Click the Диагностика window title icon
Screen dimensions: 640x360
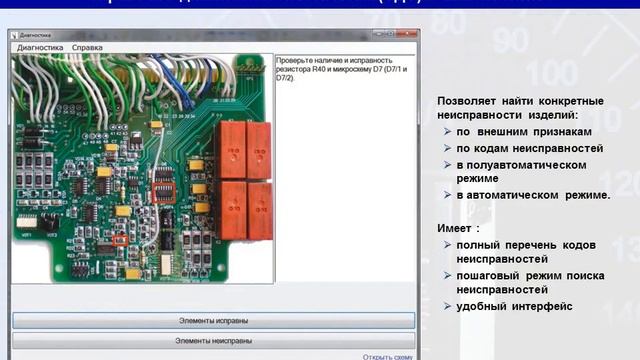(14, 36)
